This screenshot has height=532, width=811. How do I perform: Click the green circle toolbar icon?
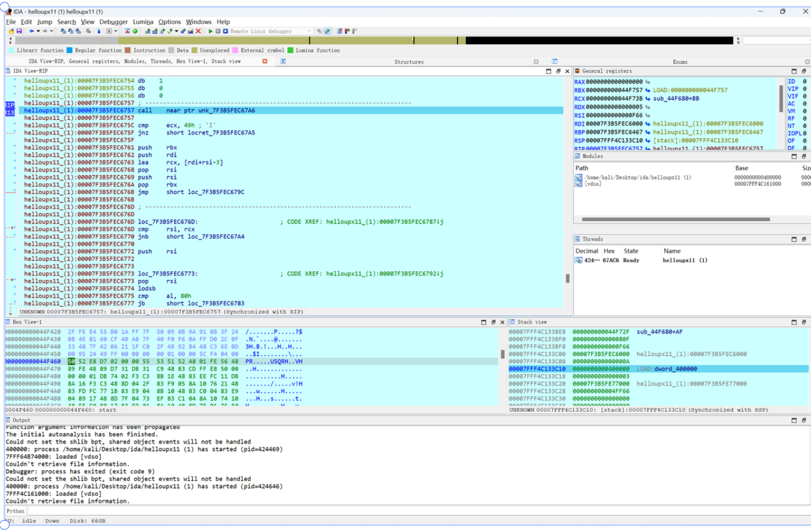tap(135, 31)
